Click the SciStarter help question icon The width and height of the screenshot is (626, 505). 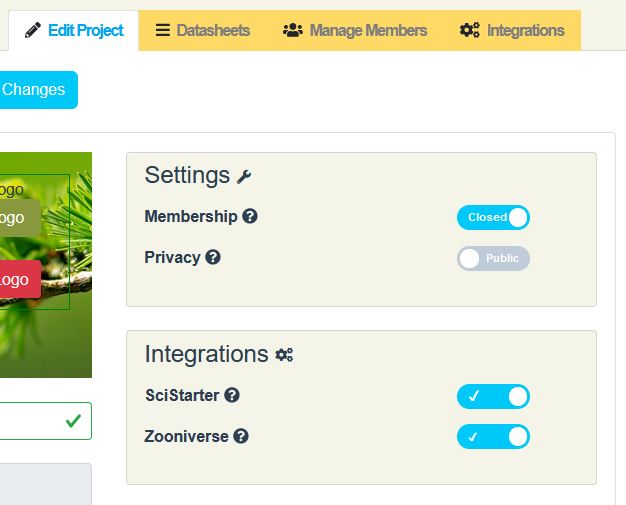pyautogui.click(x=232, y=395)
